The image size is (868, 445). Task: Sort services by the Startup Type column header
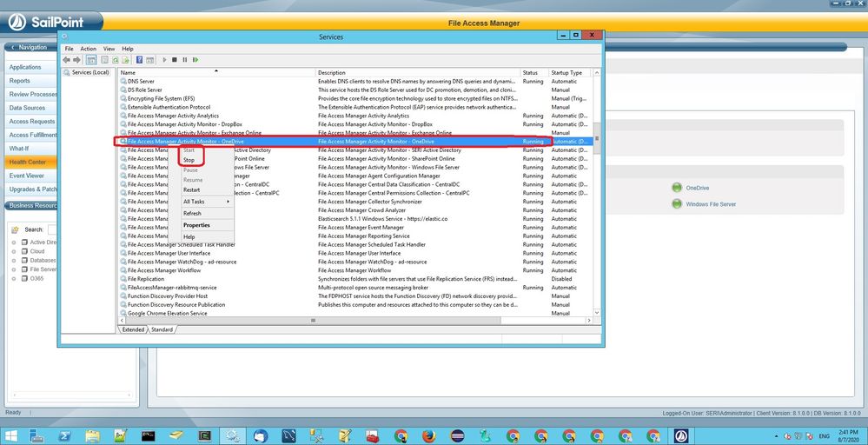[x=570, y=72]
